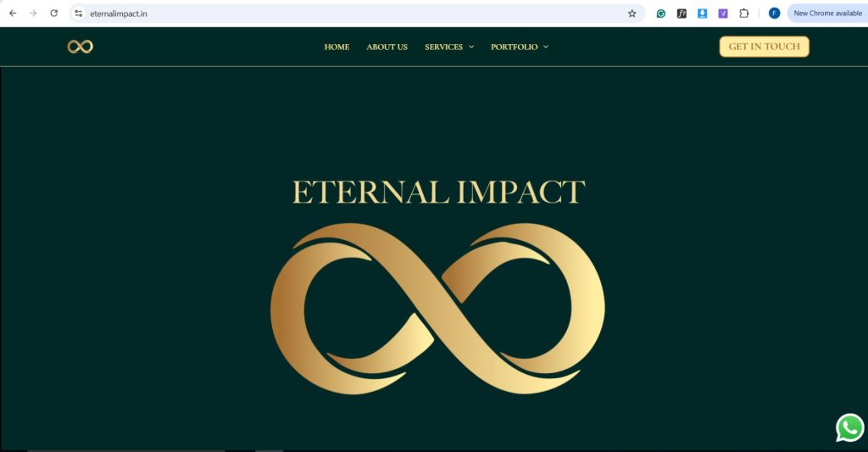Bookmark this page with the star icon
The height and width of the screenshot is (452, 868).
[x=632, y=14]
